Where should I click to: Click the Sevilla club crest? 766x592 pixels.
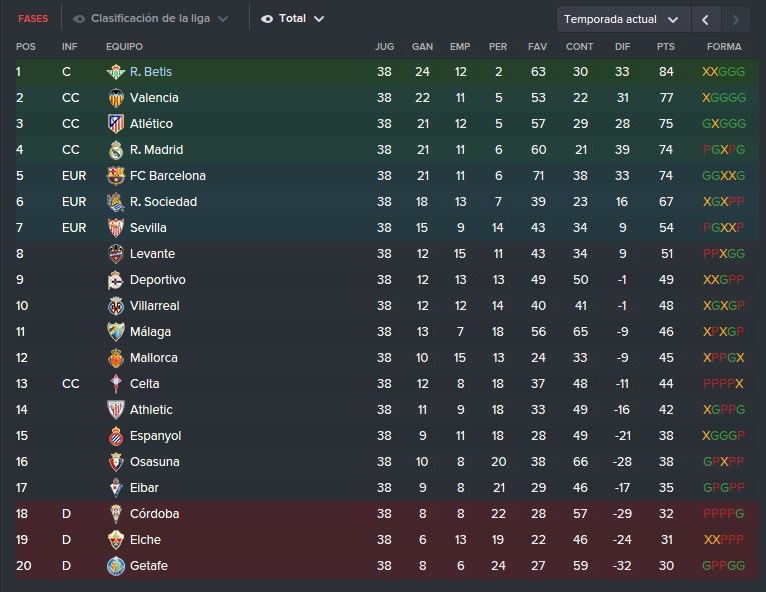pyautogui.click(x=116, y=228)
